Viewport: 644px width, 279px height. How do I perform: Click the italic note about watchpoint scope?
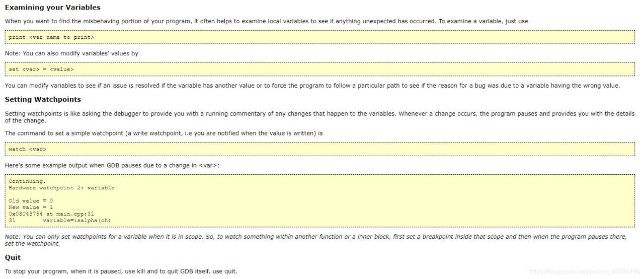tap(316, 240)
